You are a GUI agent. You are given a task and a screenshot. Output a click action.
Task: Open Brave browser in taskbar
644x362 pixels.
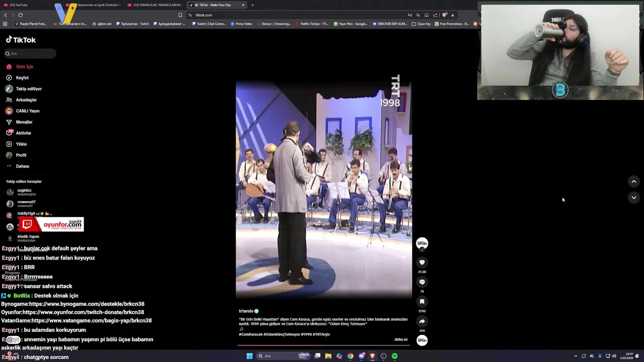(x=372, y=356)
